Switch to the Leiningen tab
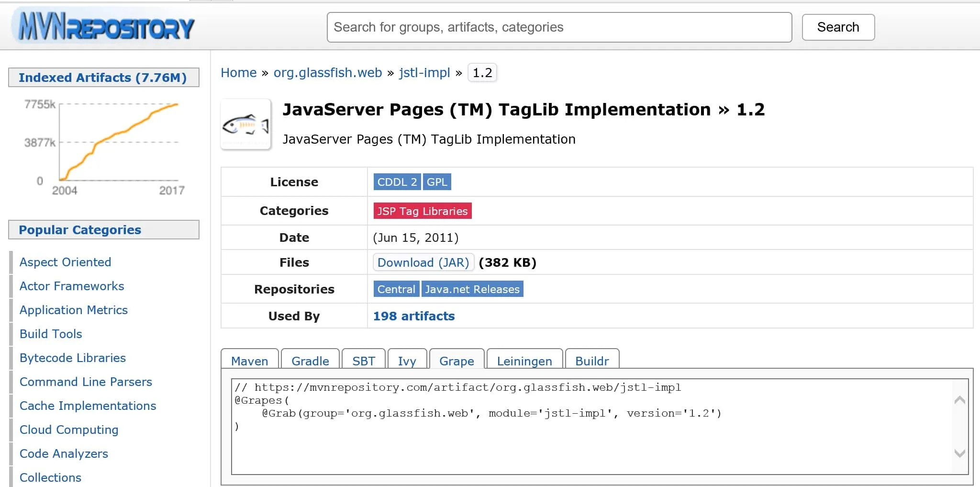Screen dimensions: 980x487 (524, 360)
